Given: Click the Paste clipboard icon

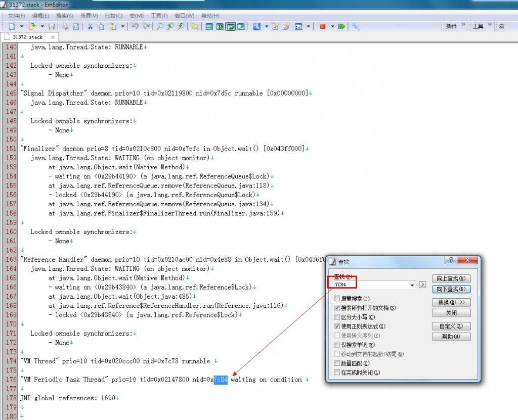Looking at the screenshot, I should tap(113, 26).
